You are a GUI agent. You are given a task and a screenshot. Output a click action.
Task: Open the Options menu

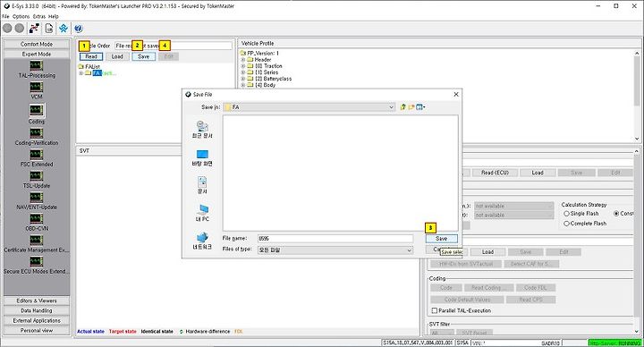[21, 16]
